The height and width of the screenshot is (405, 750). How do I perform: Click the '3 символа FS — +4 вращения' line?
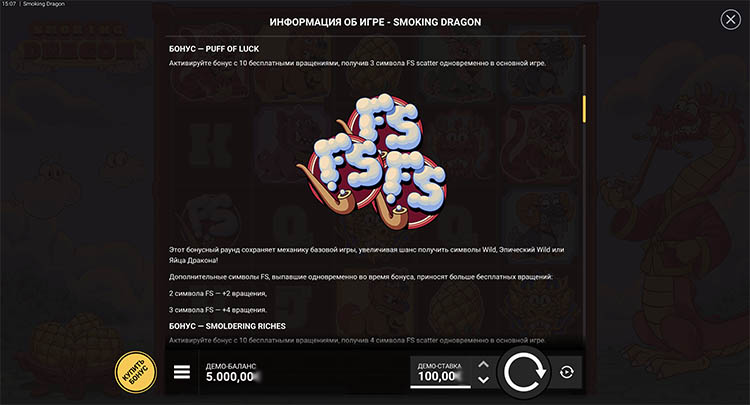(218, 310)
